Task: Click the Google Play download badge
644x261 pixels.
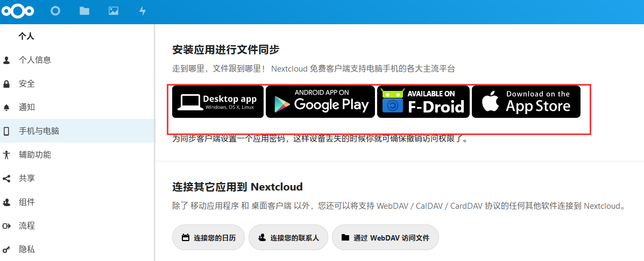Action: point(320,102)
